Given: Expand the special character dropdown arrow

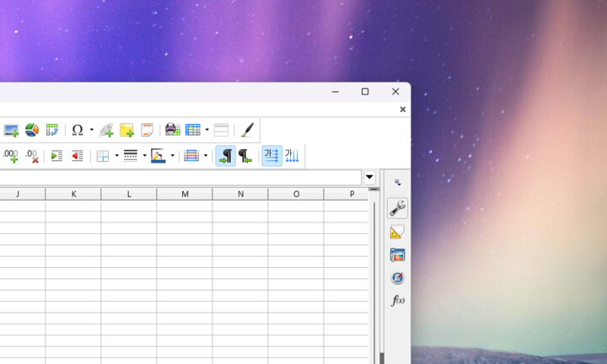Looking at the screenshot, I should tap(91, 130).
